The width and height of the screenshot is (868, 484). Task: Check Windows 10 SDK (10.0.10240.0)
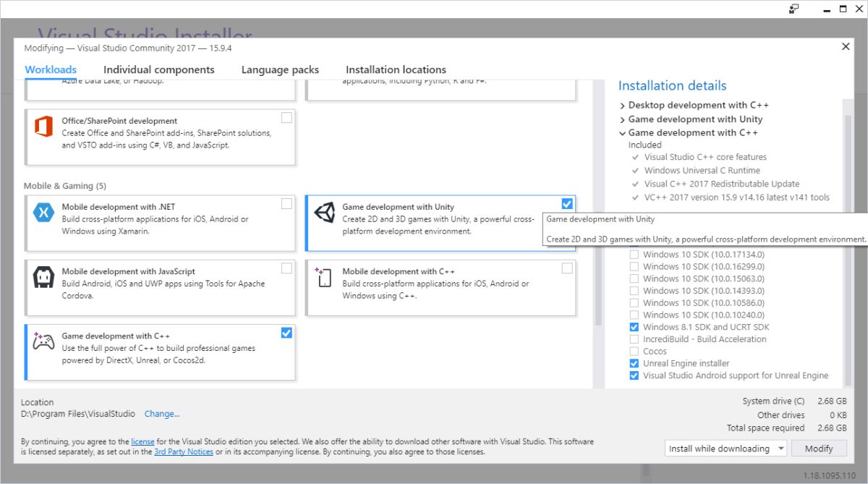click(634, 315)
